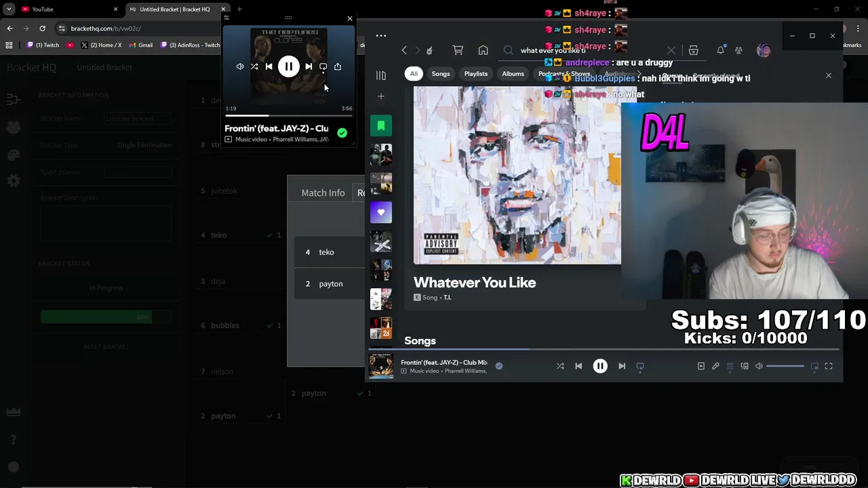The width and height of the screenshot is (868, 488).
Task: Open Twitch bookmark
Action: pos(43,45)
